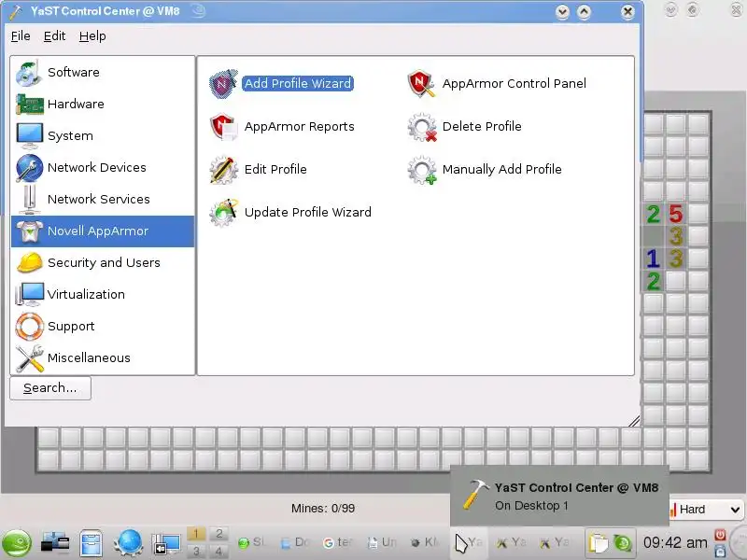Click the Delete Profile gear icon
747x560 pixels.
pos(422,127)
